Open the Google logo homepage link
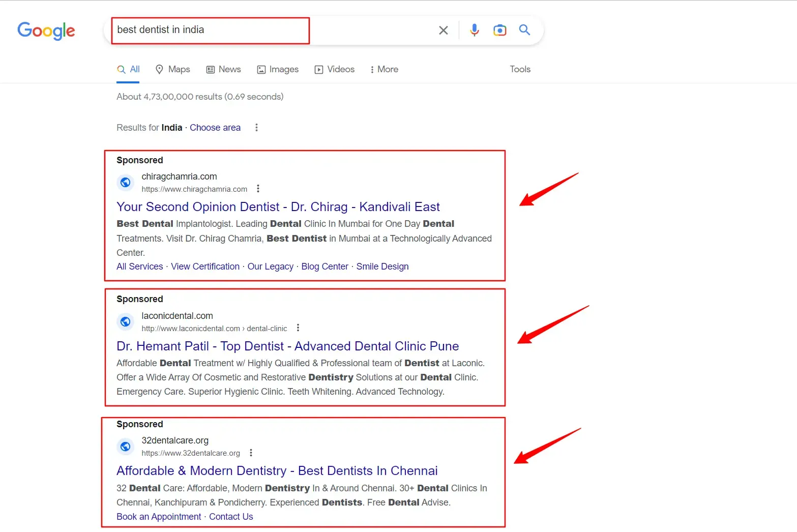This screenshot has height=532, width=797. (46, 31)
